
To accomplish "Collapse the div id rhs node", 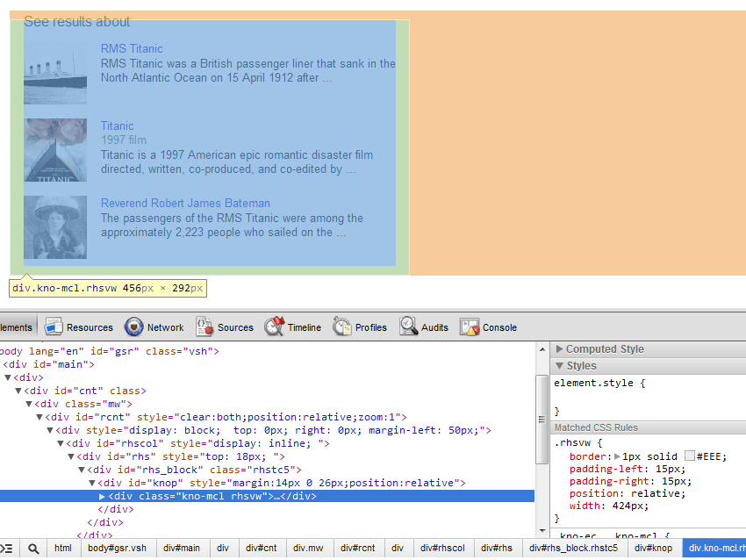I will 71,456.
